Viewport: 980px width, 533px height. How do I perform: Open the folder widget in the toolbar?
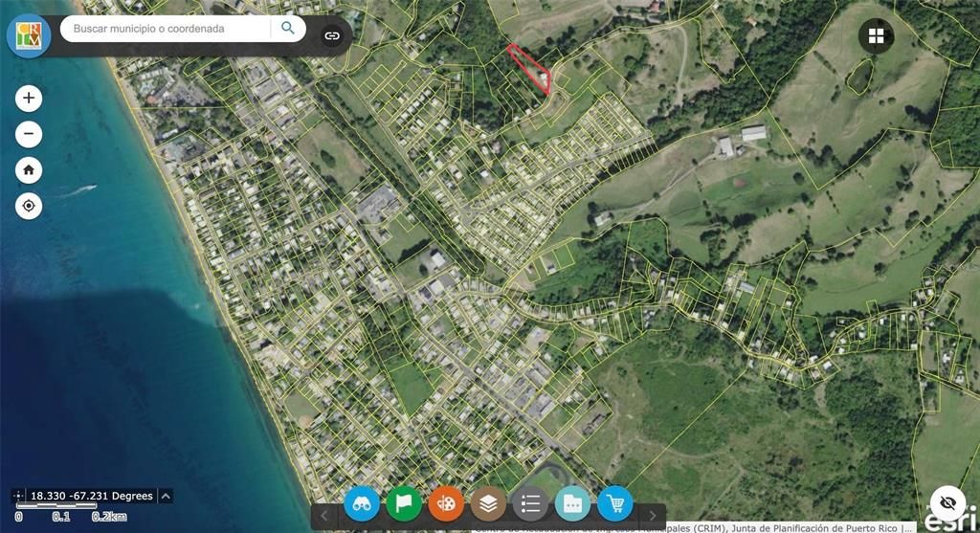coord(572,502)
